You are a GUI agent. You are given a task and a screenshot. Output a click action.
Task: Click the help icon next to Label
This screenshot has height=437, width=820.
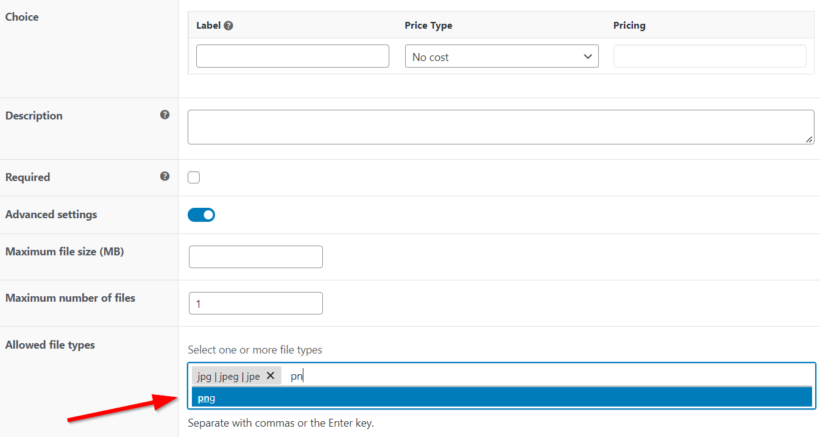[229, 26]
